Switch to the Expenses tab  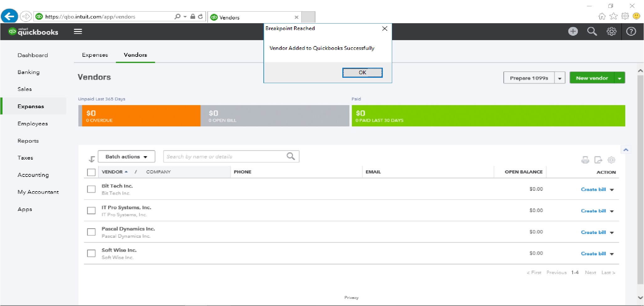coord(95,55)
